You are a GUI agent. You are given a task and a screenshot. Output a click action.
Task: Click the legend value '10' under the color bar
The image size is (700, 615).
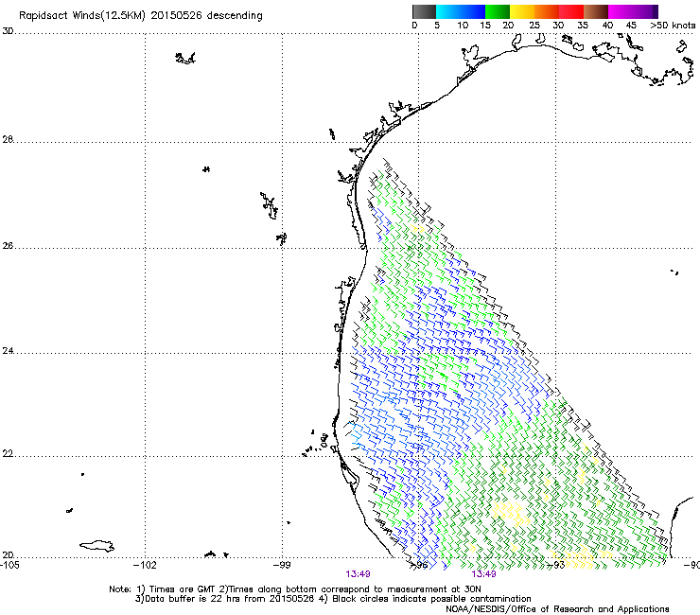(463, 26)
